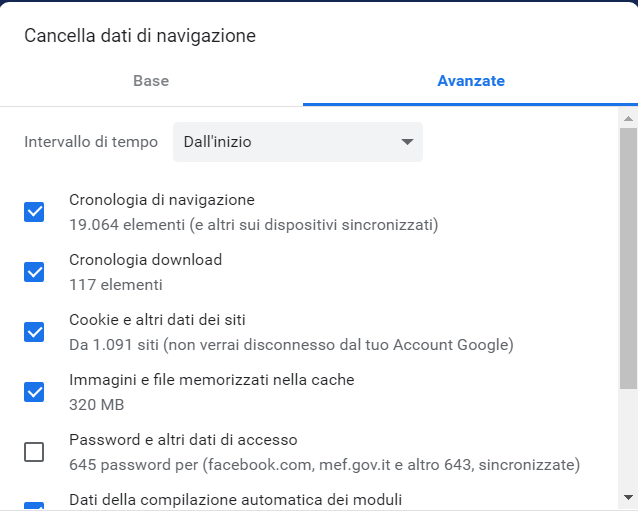Click the 'Password e altri dati di accesso' text

tap(183, 440)
